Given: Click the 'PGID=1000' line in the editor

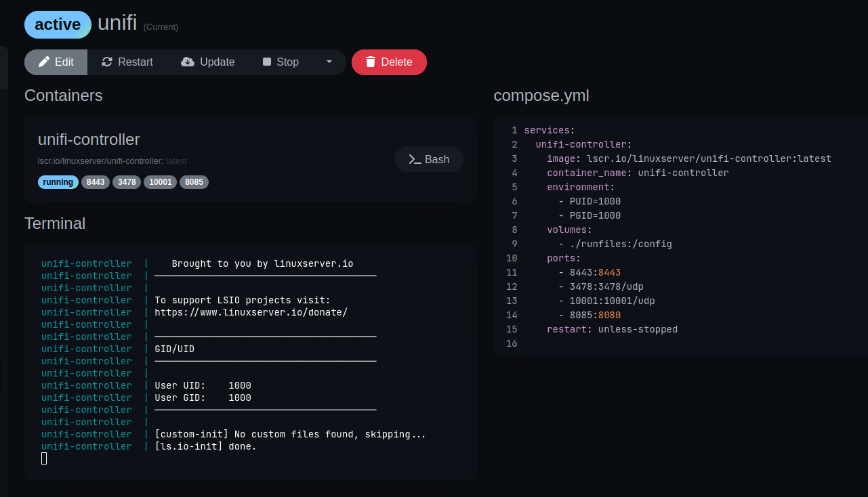Looking at the screenshot, I should [x=590, y=215].
